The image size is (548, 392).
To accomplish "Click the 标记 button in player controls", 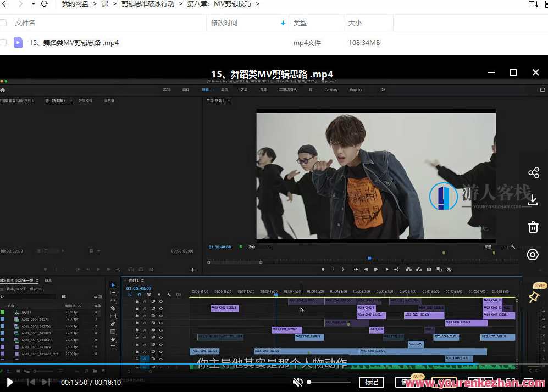I will tap(372, 382).
